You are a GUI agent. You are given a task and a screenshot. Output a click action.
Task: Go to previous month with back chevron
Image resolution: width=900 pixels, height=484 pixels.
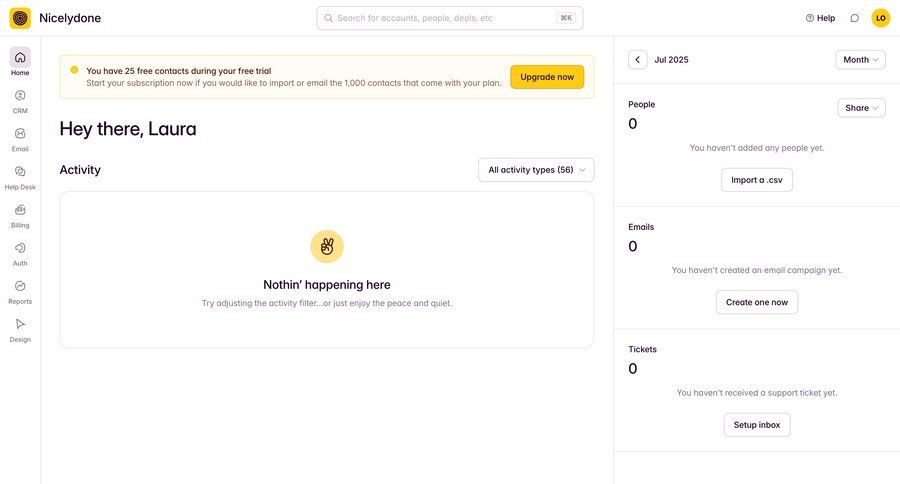click(x=638, y=60)
